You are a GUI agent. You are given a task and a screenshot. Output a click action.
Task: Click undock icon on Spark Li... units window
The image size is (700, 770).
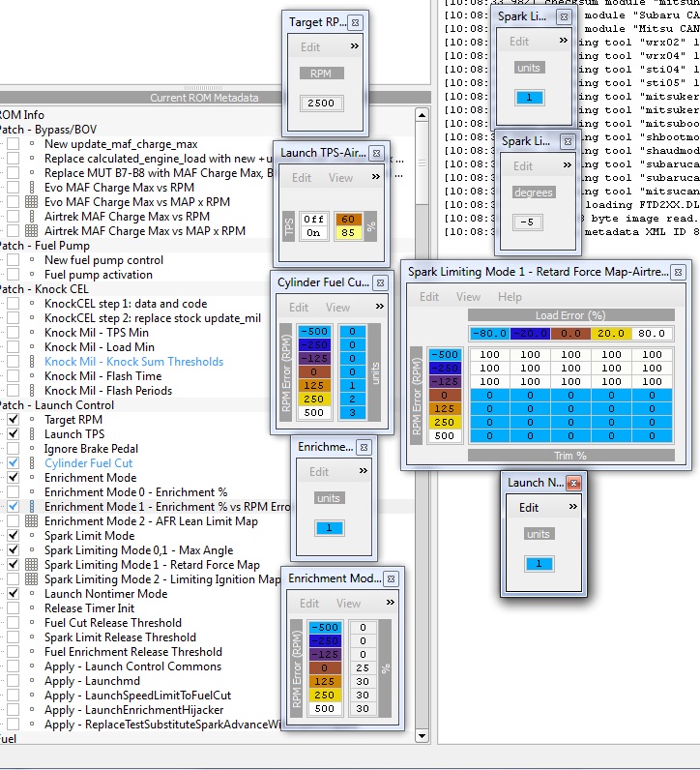pyautogui.click(x=564, y=17)
